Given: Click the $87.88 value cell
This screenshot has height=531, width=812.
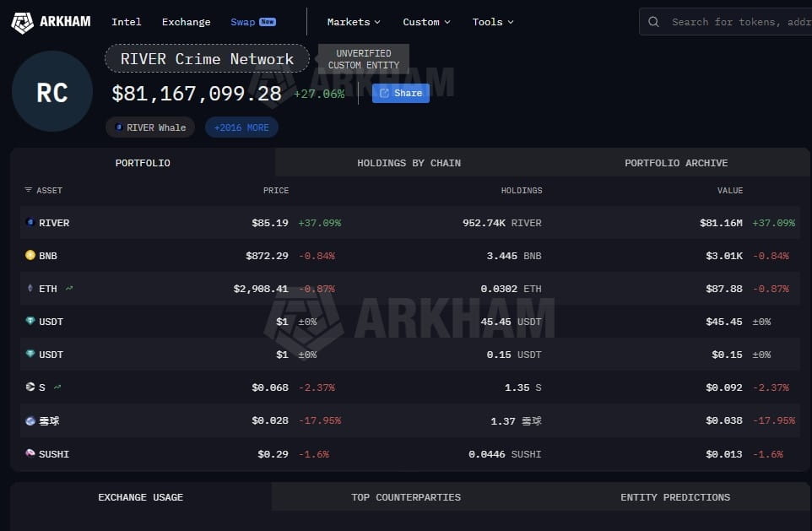Looking at the screenshot, I should click(724, 289).
